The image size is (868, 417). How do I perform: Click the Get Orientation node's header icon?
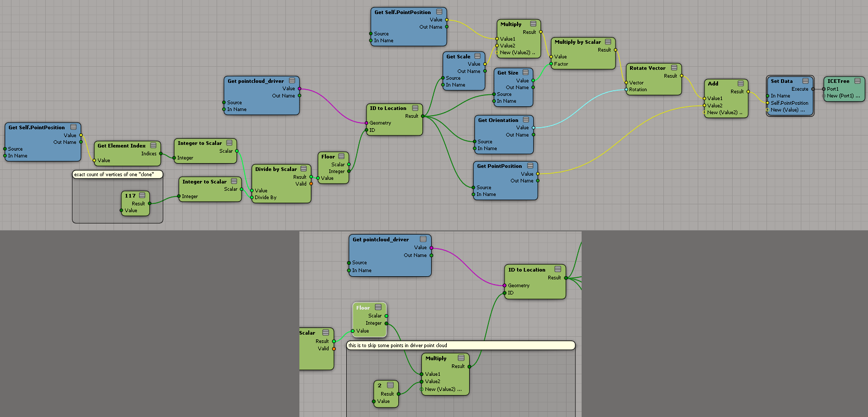point(526,120)
